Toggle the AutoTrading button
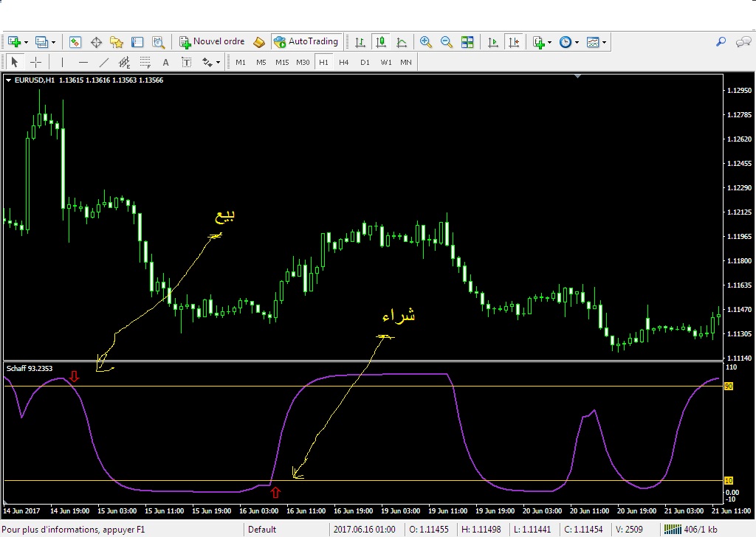Image resolution: width=756 pixels, height=537 pixels. tap(306, 42)
